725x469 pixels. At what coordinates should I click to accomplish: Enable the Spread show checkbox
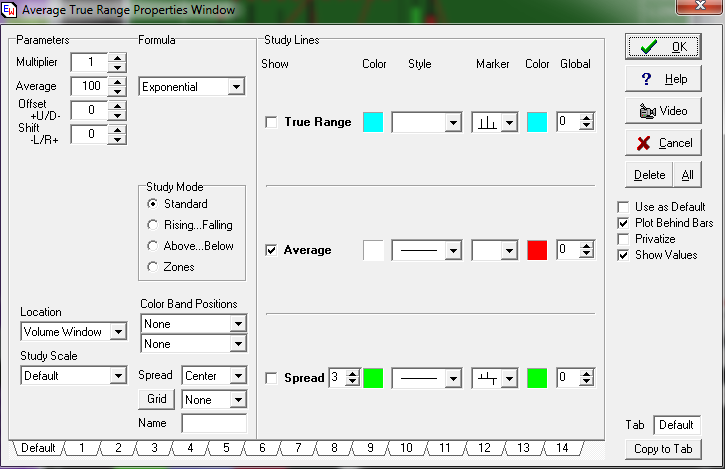coord(271,378)
